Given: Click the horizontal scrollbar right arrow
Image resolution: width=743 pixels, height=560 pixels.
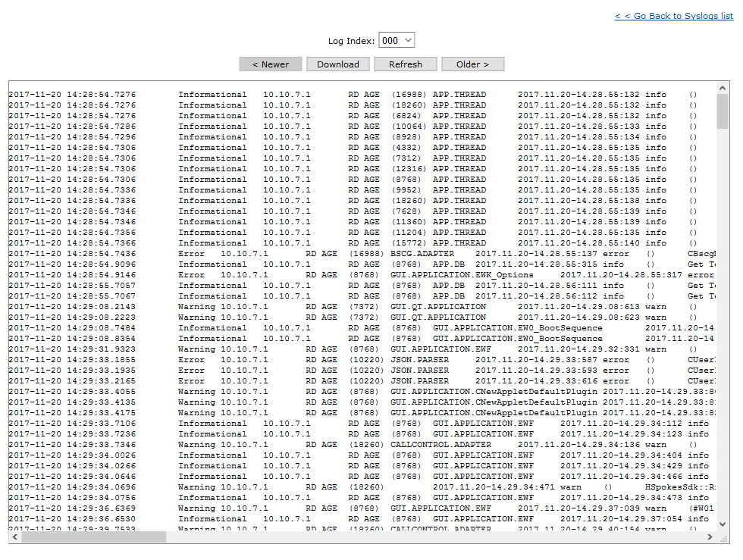Looking at the screenshot, I should click(711, 537).
